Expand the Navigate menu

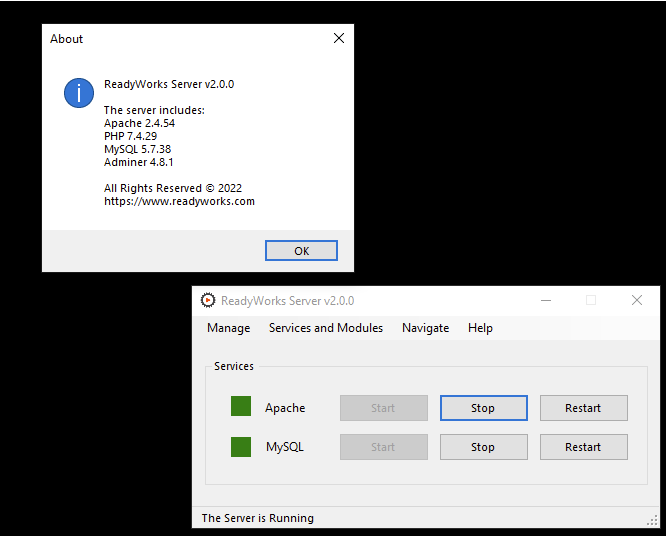pyautogui.click(x=425, y=328)
